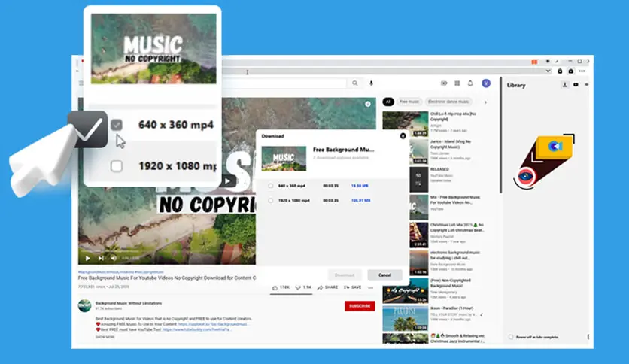629x364 pixels.
Task: Expand description with SHOW MORE
Action: (105, 337)
